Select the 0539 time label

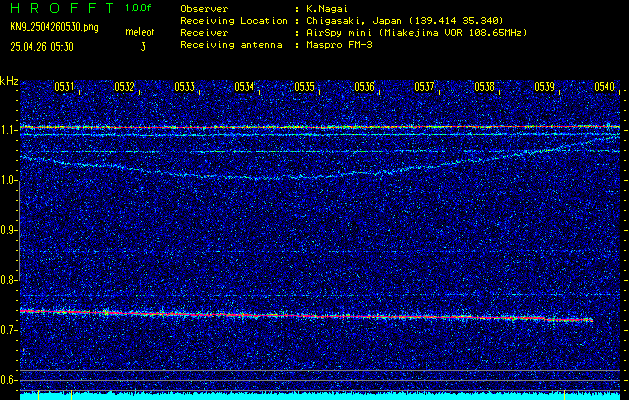click(x=544, y=87)
